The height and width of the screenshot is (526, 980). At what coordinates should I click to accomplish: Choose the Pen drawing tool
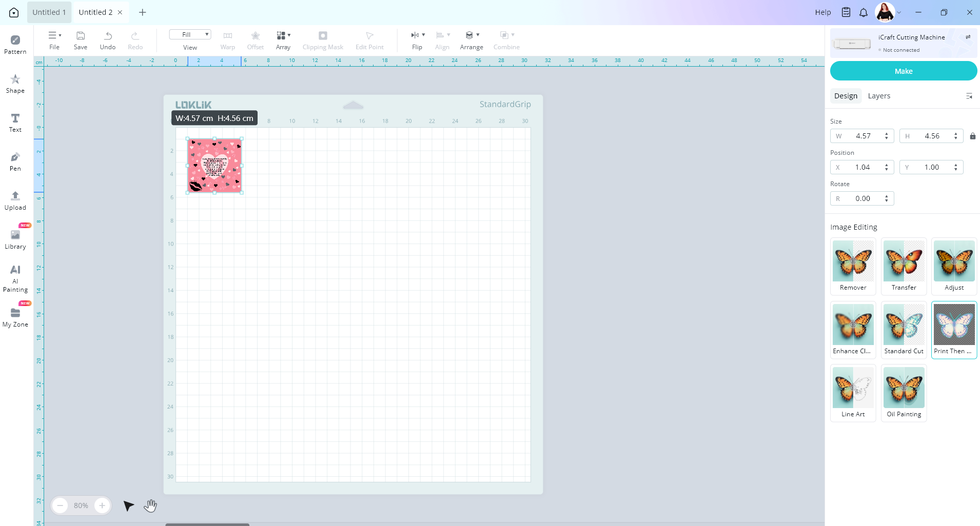pyautogui.click(x=15, y=161)
